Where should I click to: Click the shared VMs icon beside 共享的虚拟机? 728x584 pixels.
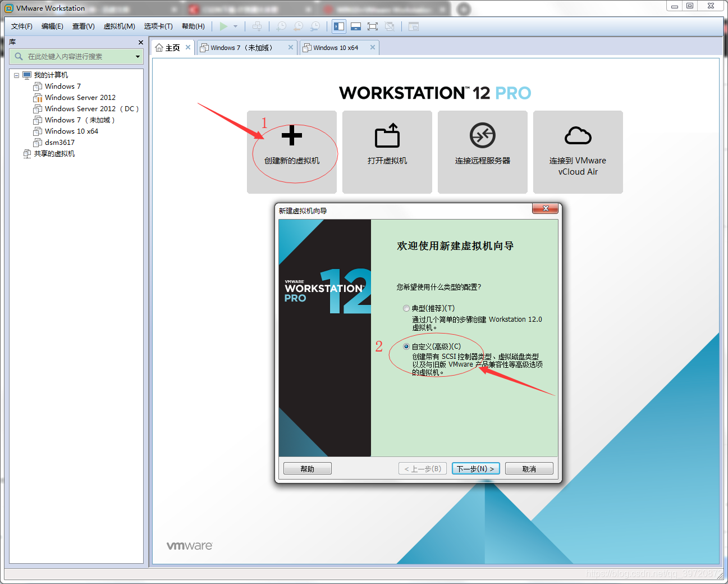coord(27,154)
